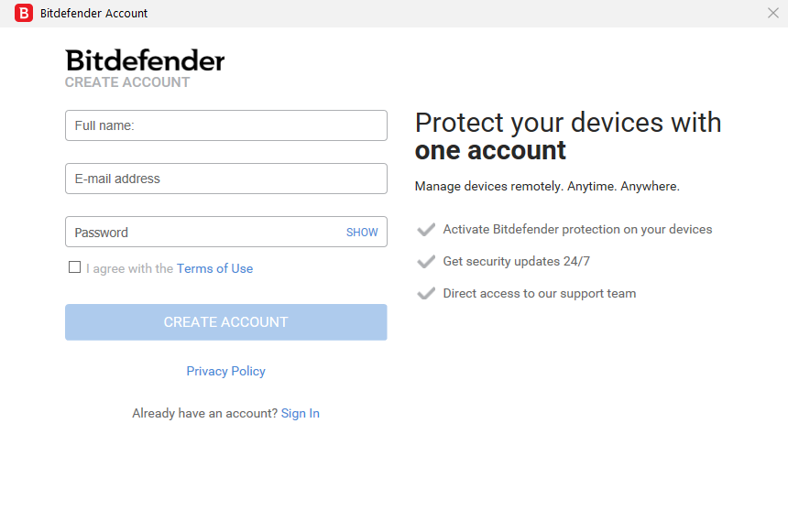Tick the Terms of Use agreement checkbox
Image resolution: width=788 pixels, height=532 pixels.
point(74,267)
